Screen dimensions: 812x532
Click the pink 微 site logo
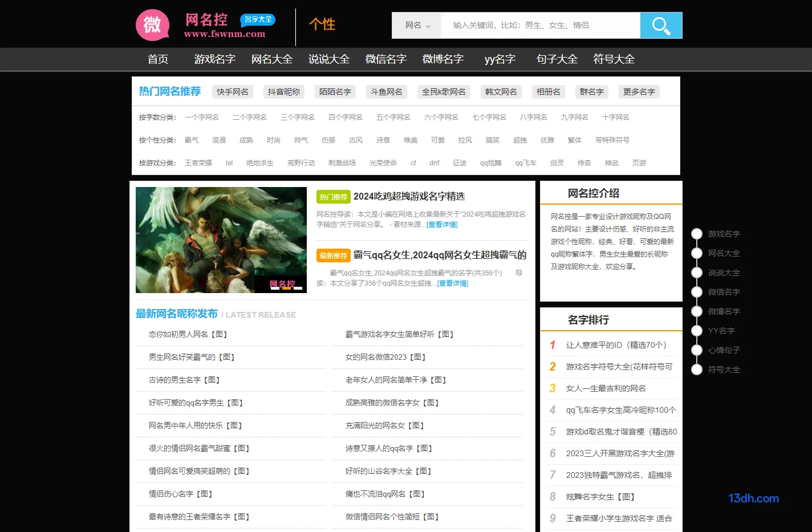[152, 25]
